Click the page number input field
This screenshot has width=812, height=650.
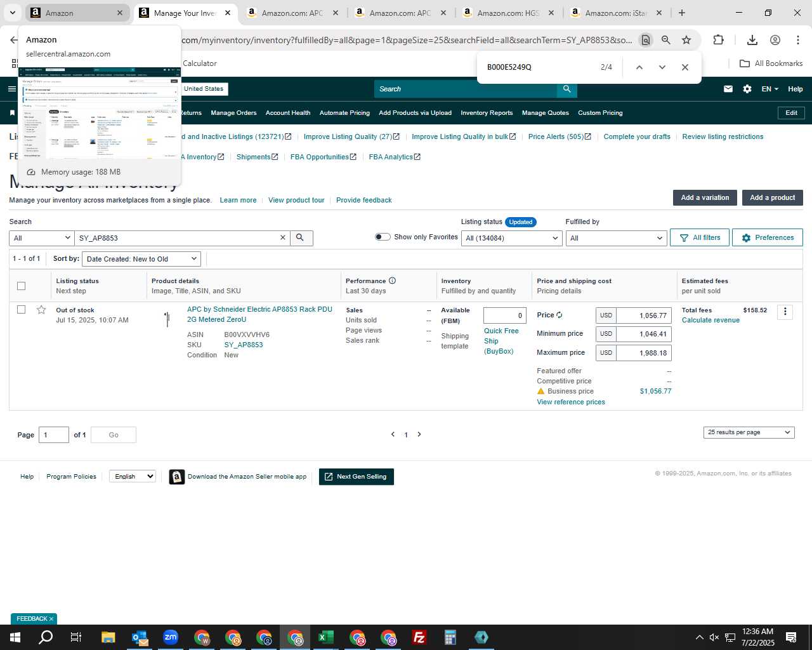pyautogui.click(x=54, y=435)
